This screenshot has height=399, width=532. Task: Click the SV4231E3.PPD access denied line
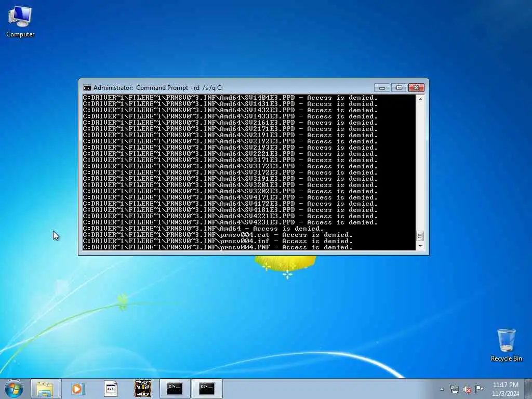pyautogui.click(x=230, y=222)
